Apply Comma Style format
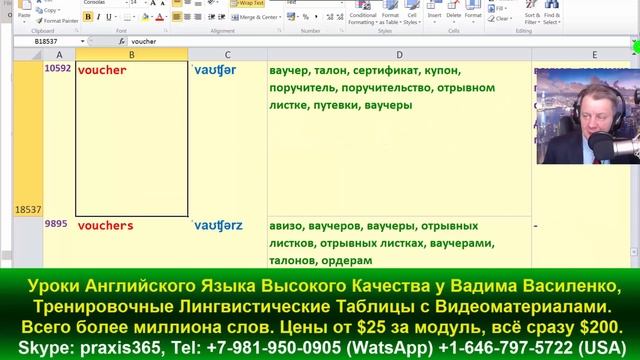Image resolution: width=640 pixels, height=360 pixels. [x=316, y=17]
